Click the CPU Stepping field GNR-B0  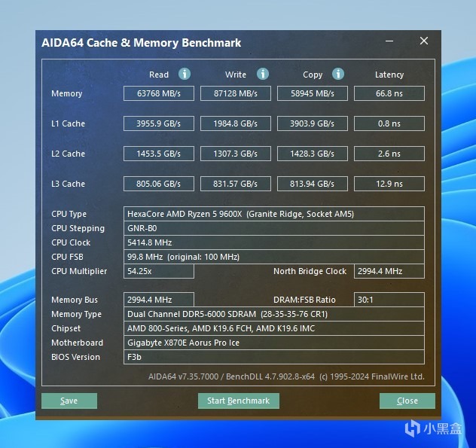coord(274,228)
